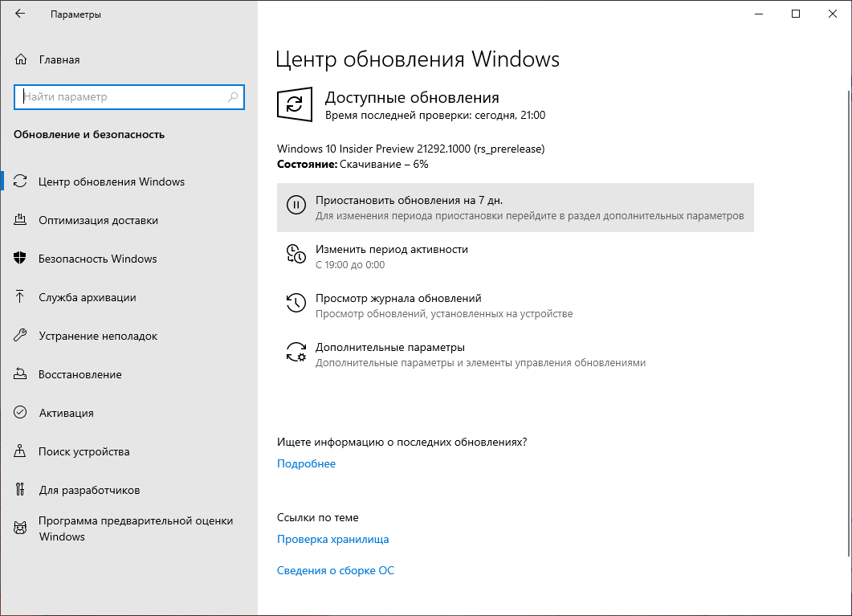Image resolution: width=852 pixels, height=616 pixels.
Task: Open Backup service (Служба архивации) icon
Action: click(22, 297)
